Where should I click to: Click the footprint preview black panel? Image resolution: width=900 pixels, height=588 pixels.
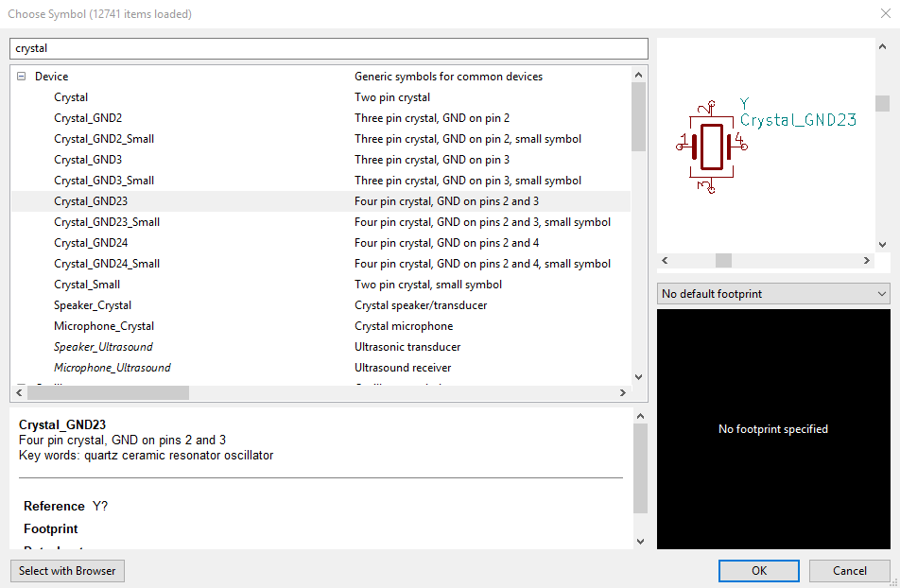point(772,428)
